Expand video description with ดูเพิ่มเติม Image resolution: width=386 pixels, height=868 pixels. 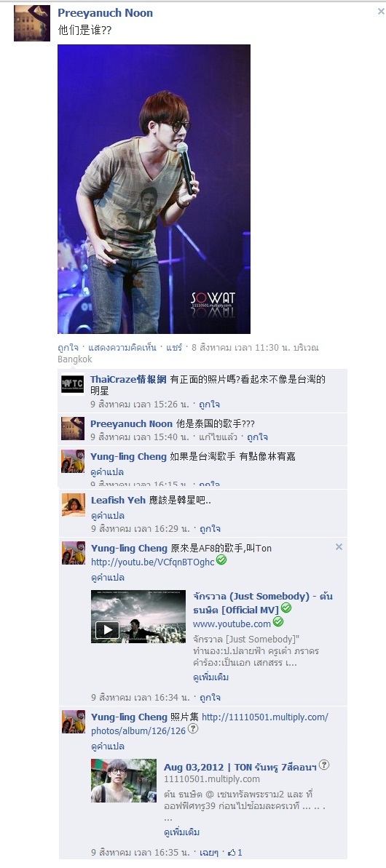pos(211,677)
